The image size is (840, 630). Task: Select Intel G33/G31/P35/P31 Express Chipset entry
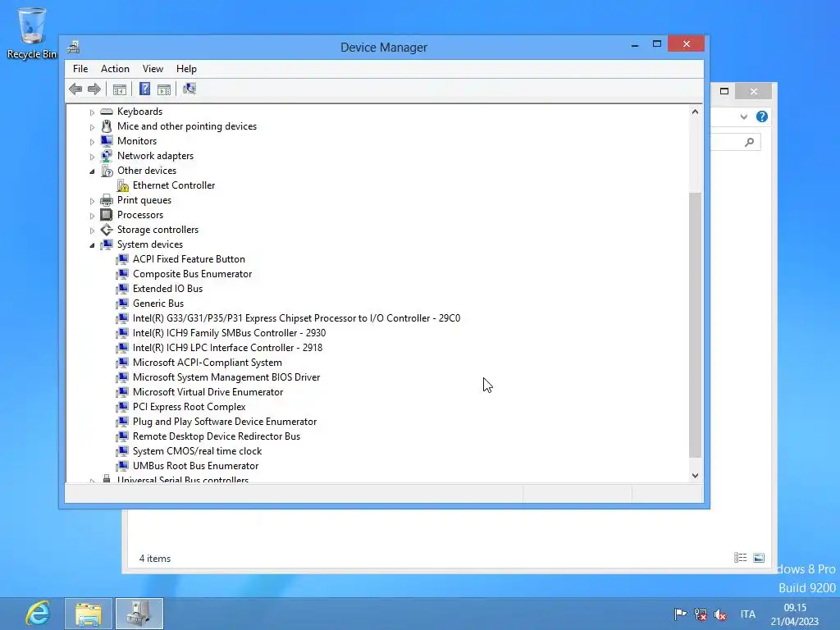coord(296,318)
